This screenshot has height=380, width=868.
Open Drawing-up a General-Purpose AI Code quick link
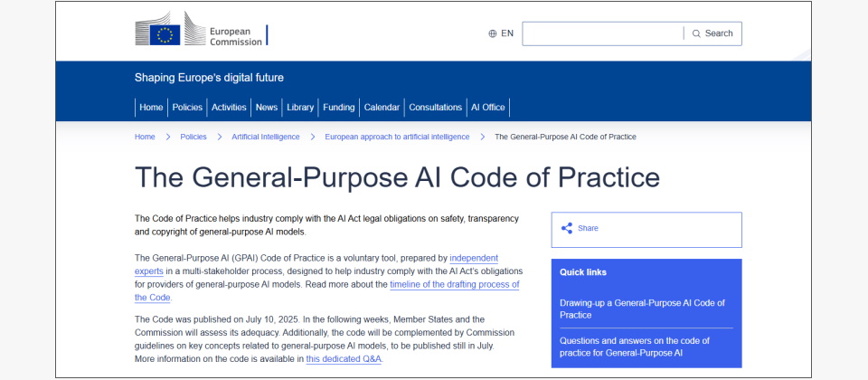pos(642,309)
